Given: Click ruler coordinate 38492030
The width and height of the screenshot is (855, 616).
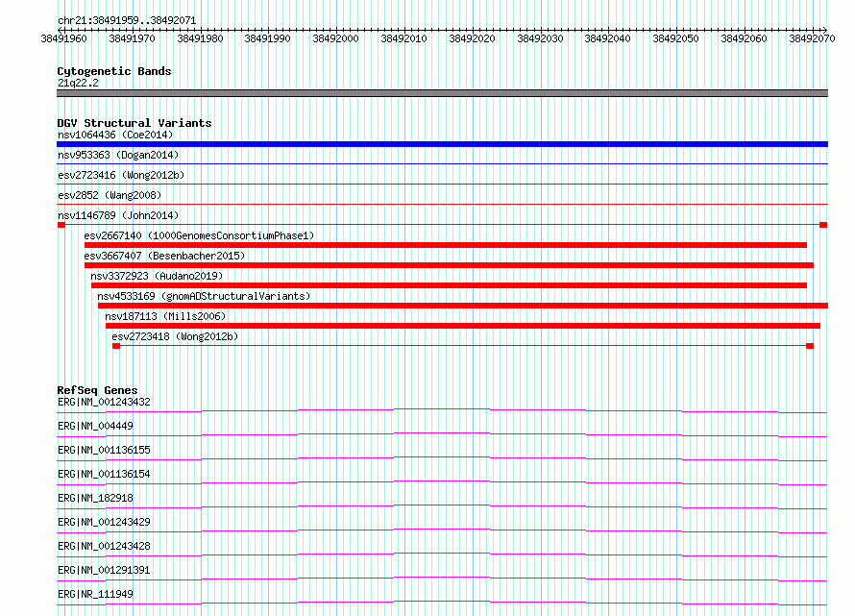Looking at the screenshot, I should 540,38.
